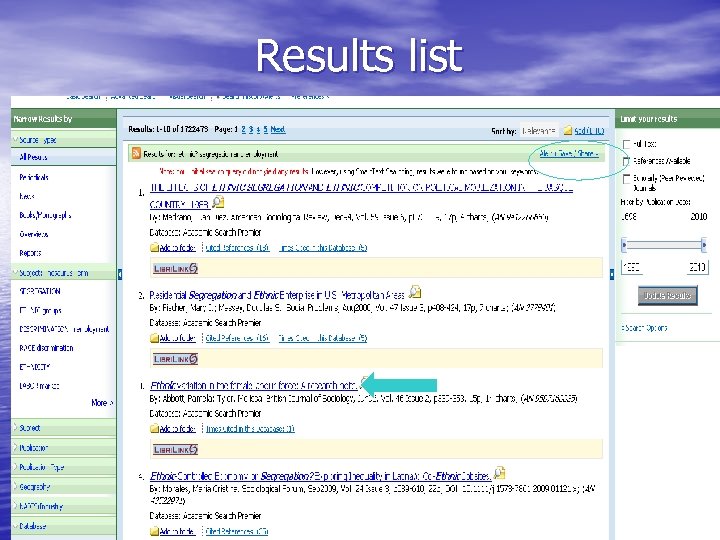The height and width of the screenshot is (540, 720).
Task: Tick the Full Text checkbox
Action: (626, 144)
